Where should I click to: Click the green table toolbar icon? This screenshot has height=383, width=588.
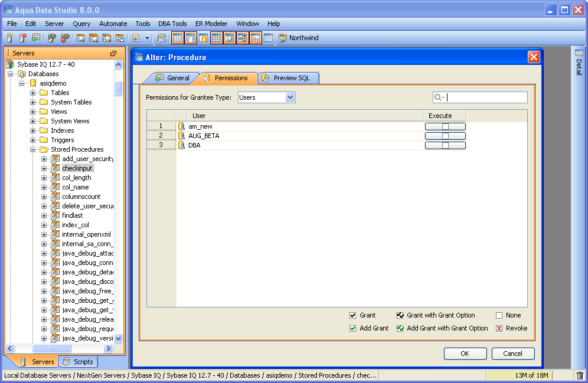[36, 38]
